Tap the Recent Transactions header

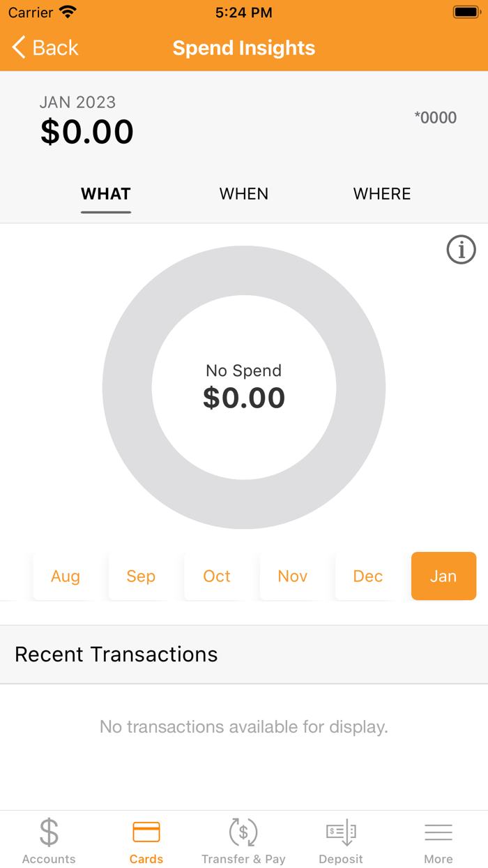coord(116,654)
